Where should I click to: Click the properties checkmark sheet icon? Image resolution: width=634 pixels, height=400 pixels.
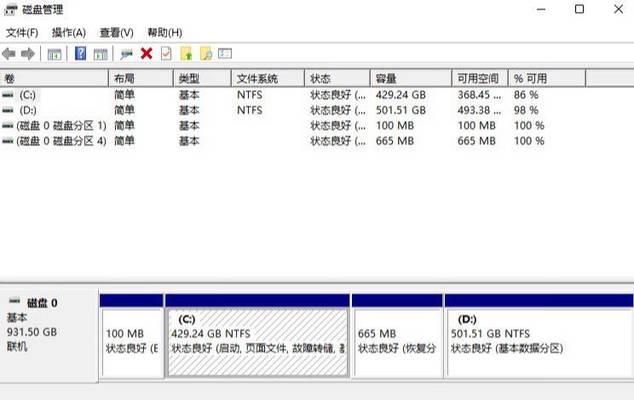click(166, 53)
